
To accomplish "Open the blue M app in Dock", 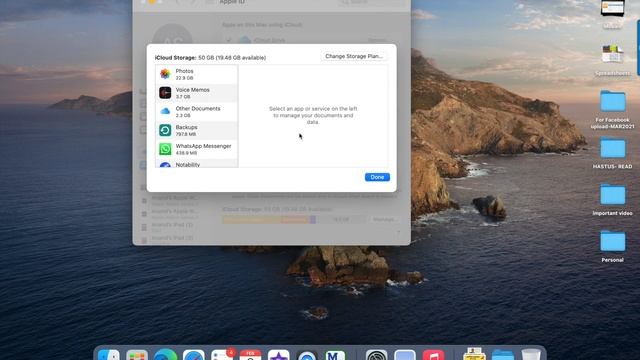I will click(336, 355).
